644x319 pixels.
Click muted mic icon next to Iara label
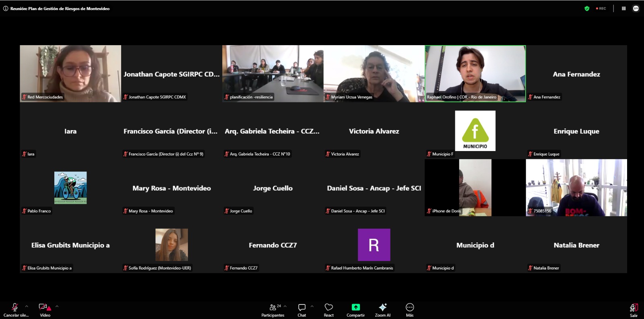(24, 154)
